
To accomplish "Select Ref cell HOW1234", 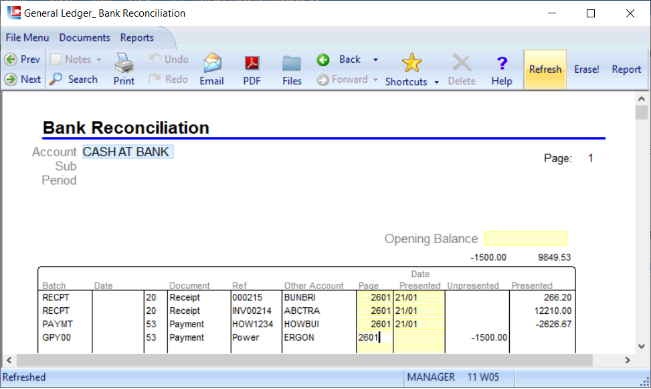I will pos(252,324).
